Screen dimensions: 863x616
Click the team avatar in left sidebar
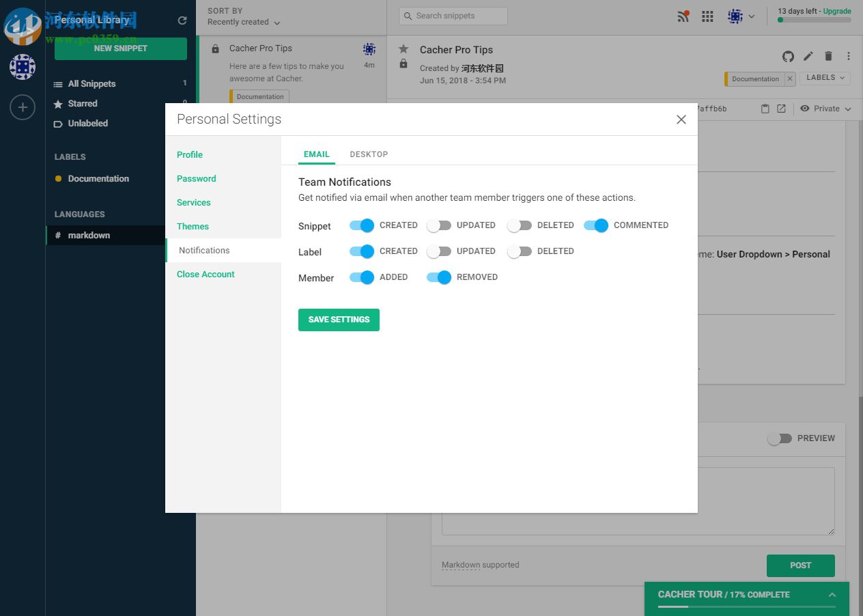click(x=23, y=67)
